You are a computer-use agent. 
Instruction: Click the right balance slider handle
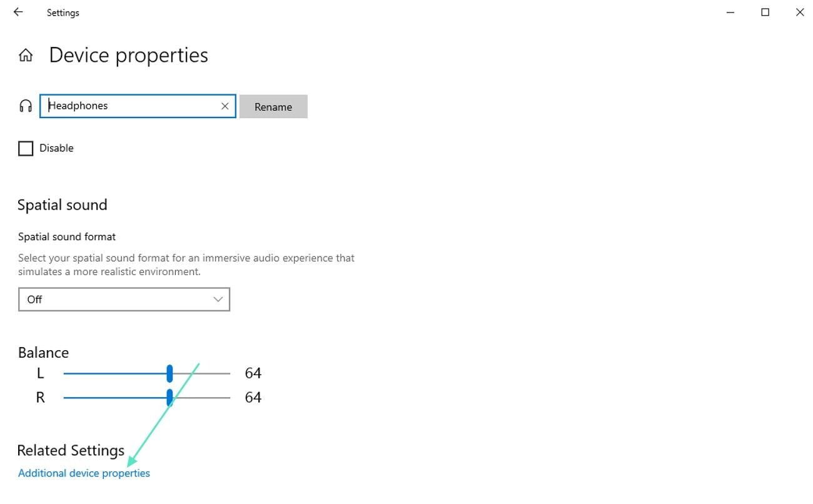click(x=169, y=398)
